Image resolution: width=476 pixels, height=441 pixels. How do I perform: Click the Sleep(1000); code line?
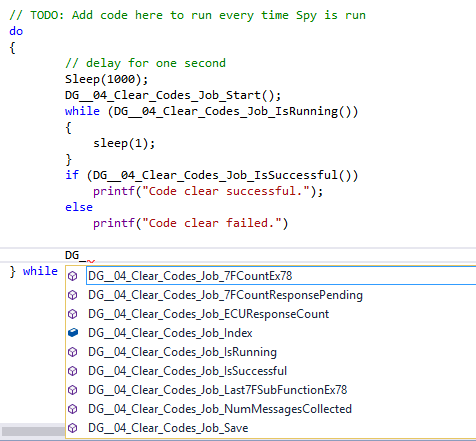pyautogui.click(x=107, y=79)
